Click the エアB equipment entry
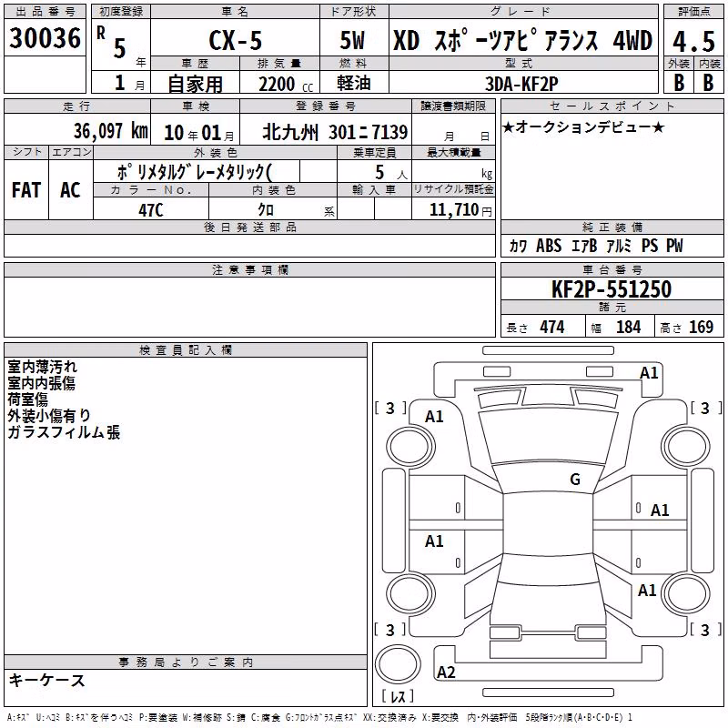 pyautogui.click(x=584, y=246)
